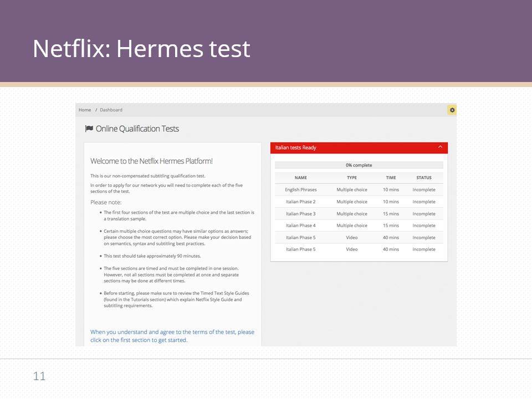The image size is (532, 399).
Task: Click Incomplete status for Italian Phase 2
Action: [424, 202]
